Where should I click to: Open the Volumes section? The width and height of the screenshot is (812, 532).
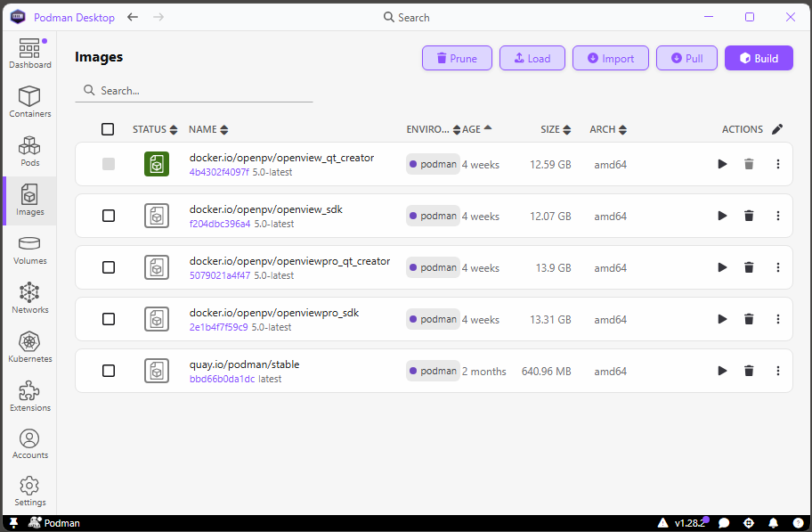click(29, 250)
